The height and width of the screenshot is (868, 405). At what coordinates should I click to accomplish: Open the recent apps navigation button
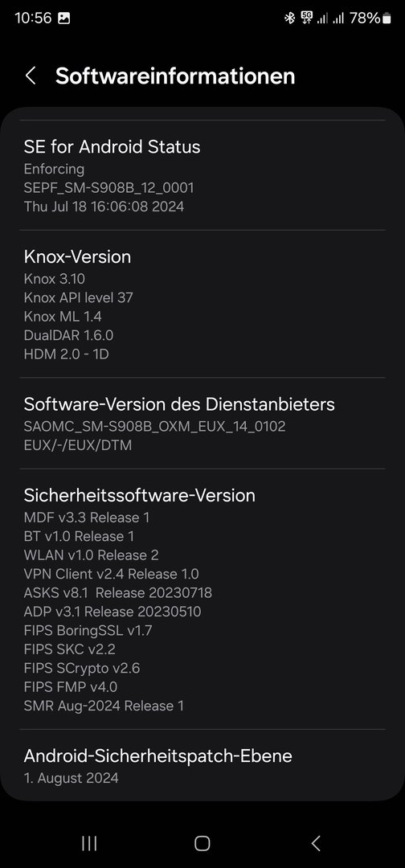[89, 843]
